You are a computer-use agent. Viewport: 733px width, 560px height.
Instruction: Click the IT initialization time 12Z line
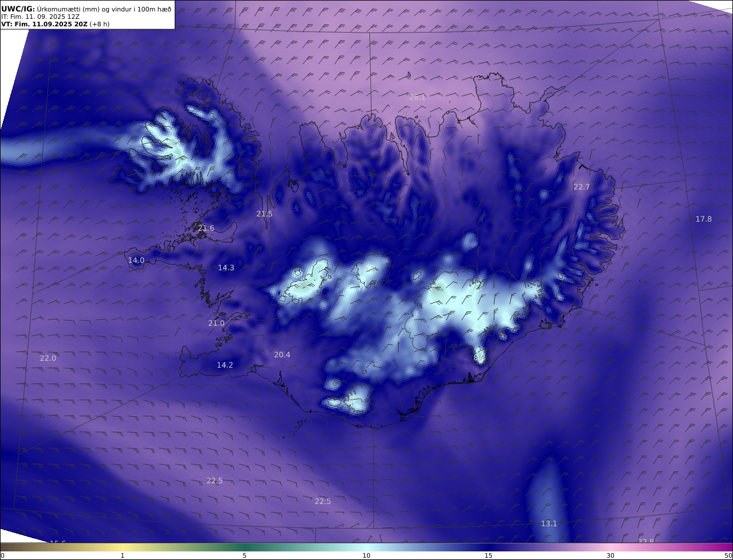41,17
